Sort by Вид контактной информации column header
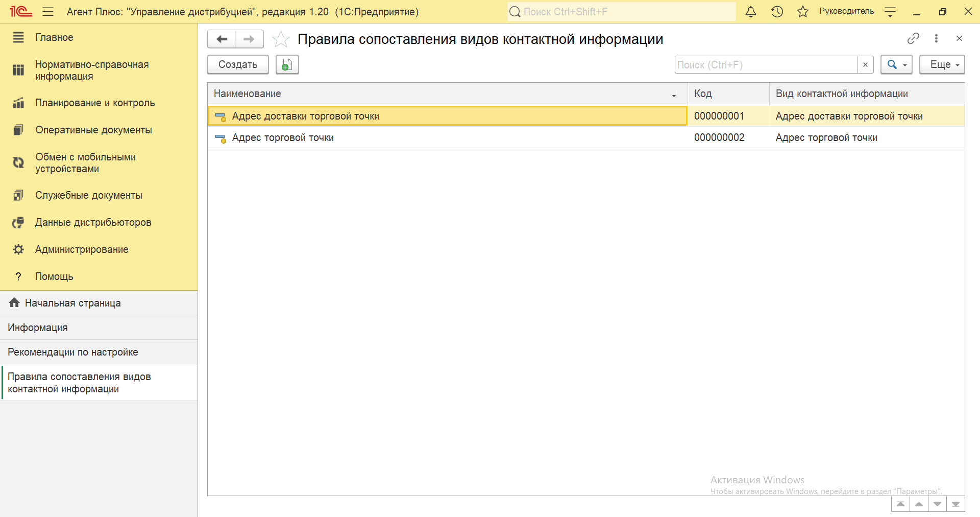The width and height of the screenshot is (980, 517). (x=867, y=93)
